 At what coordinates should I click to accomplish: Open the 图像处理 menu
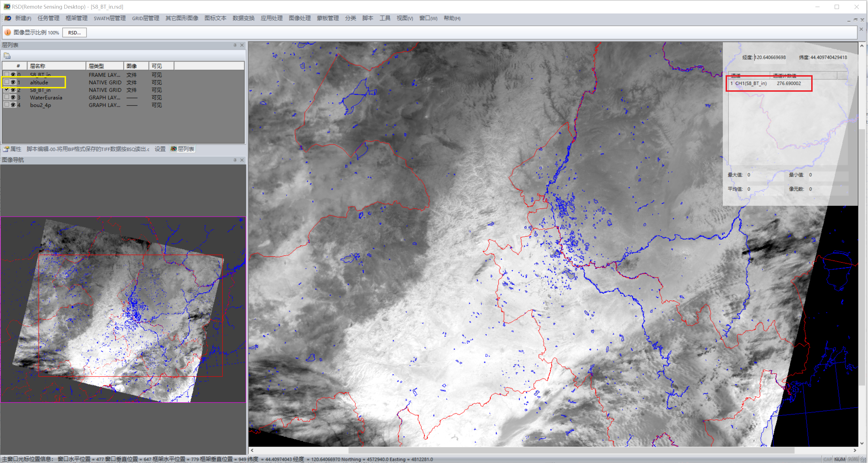(x=300, y=18)
